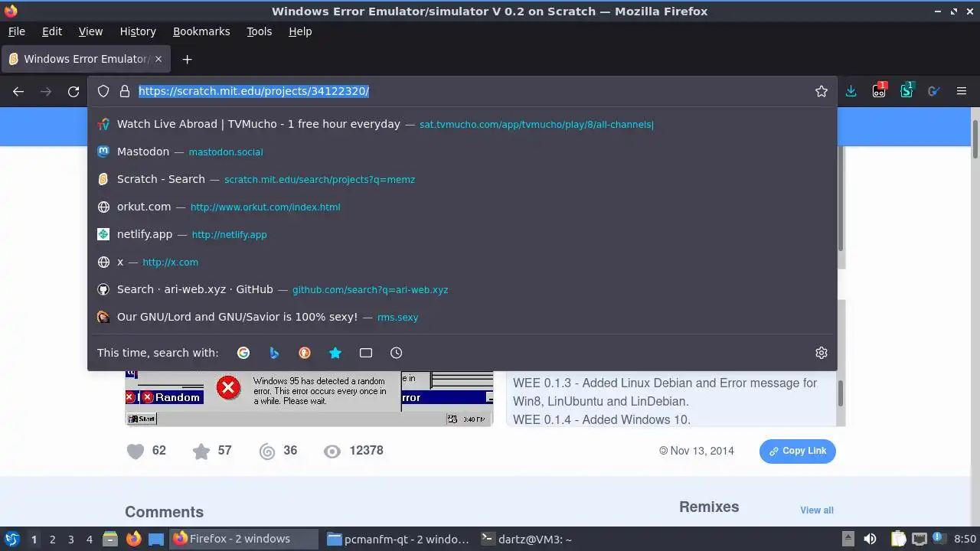This screenshot has width=980, height=551.
Task: Go back with the browser back arrow
Action: tap(18, 91)
